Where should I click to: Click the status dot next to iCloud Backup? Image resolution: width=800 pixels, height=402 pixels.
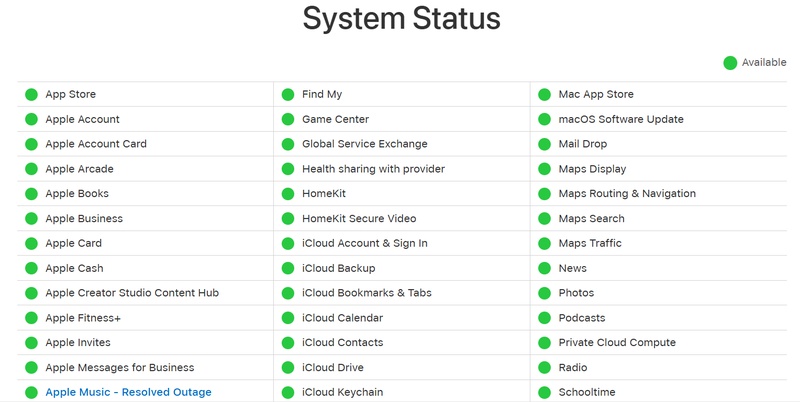click(288, 268)
